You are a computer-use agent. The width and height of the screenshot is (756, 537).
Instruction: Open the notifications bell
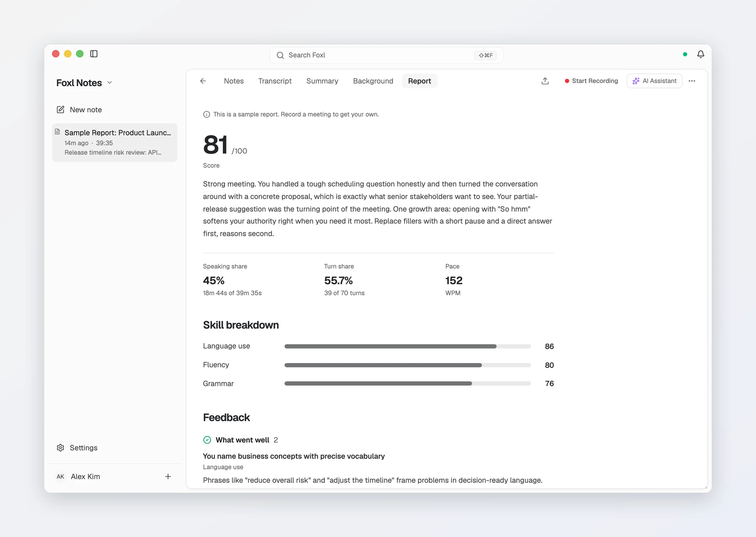pos(701,54)
